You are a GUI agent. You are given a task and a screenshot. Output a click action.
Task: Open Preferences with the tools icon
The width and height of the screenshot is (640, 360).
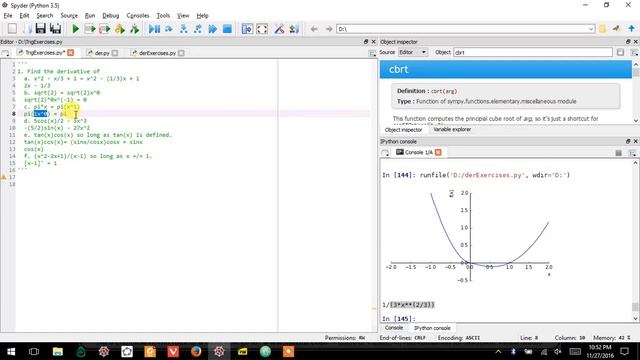coord(279,29)
